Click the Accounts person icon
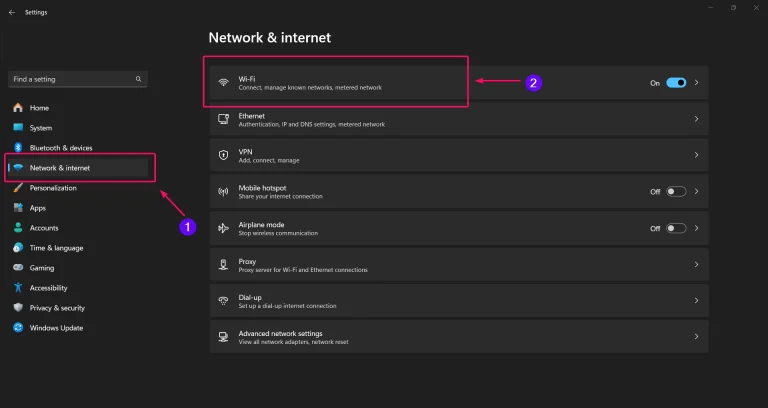The image size is (768, 408). pos(18,228)
